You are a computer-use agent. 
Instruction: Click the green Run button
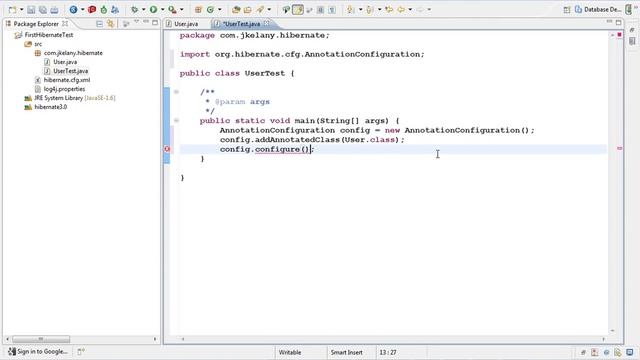point(153,9)
